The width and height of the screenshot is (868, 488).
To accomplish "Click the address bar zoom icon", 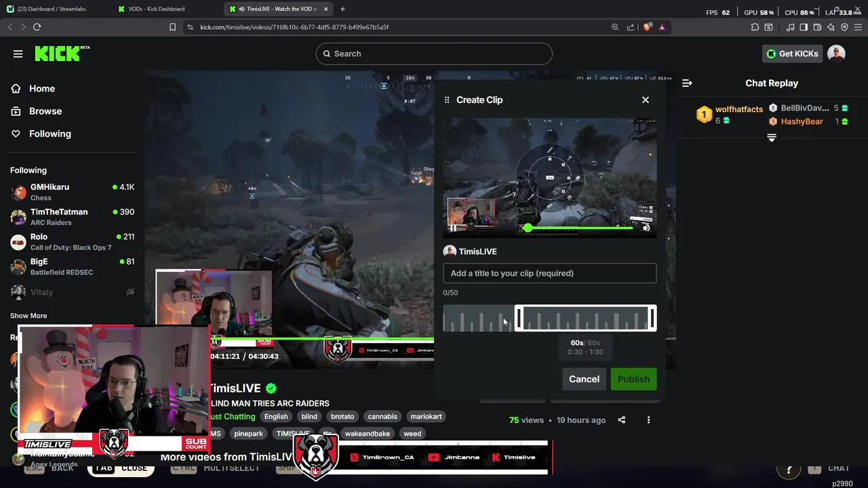I will tap(615, 27).
